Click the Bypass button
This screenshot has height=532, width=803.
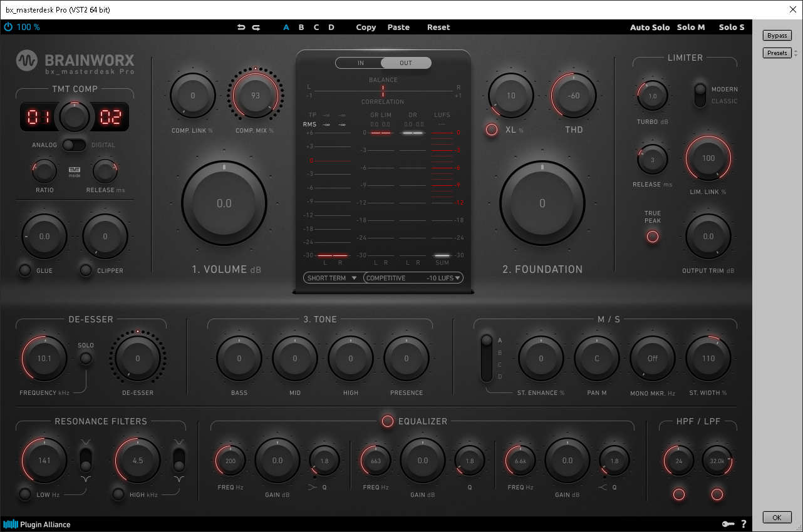(777, 36)
